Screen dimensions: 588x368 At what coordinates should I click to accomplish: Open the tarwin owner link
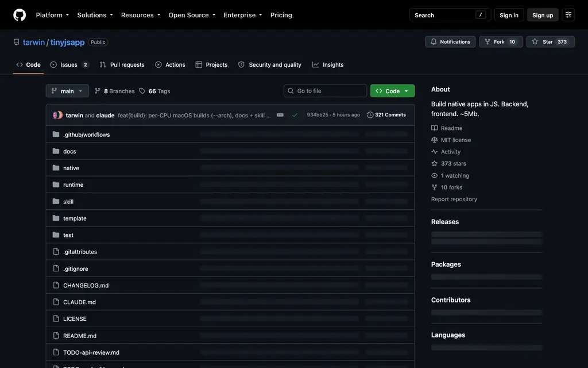34,42
